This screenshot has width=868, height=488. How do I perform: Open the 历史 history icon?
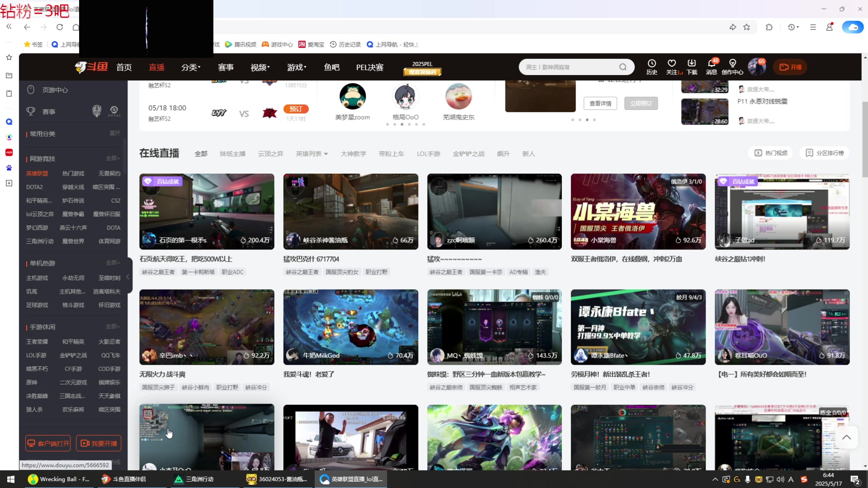(651, 67)
